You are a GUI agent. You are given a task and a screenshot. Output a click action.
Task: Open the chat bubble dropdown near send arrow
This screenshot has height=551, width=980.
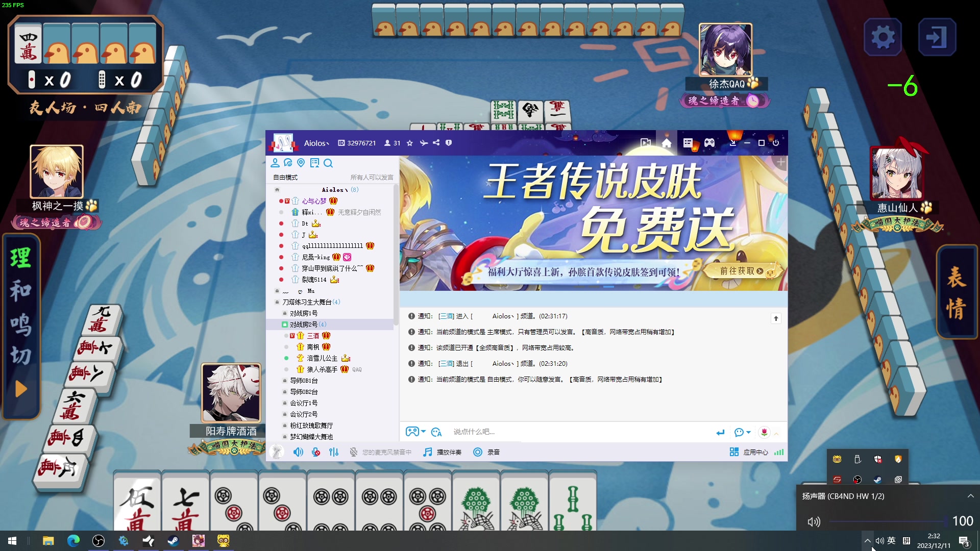pyautogui.click(x=748, y=432)
